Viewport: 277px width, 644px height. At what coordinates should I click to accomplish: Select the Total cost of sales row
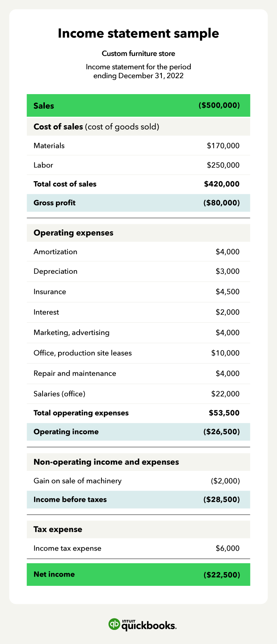pos(138,184)
